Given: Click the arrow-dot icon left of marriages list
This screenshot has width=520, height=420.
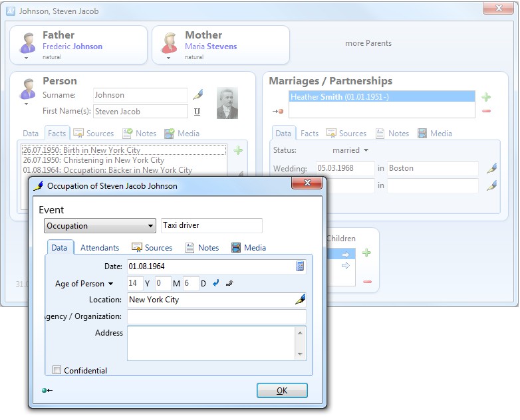Looking at the screenshot, I should 278,112.
